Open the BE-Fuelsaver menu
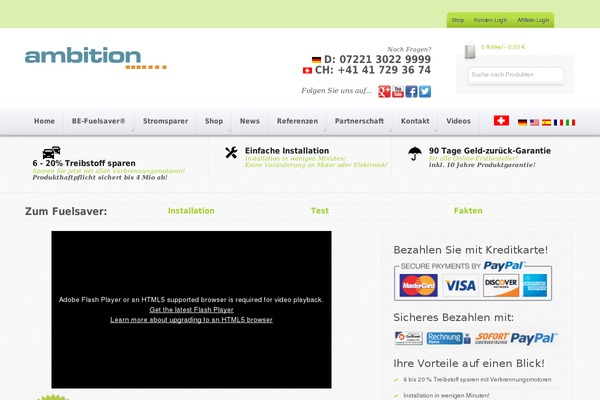 point(99,121)
